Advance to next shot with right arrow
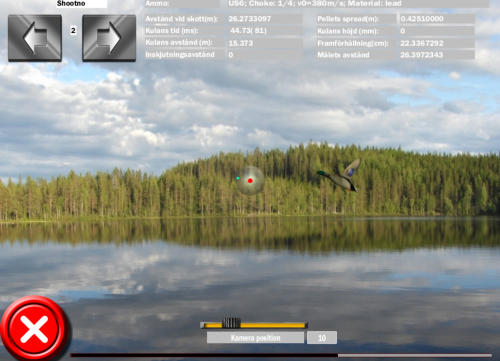500x361 pixels. click(x=109, y=38)
